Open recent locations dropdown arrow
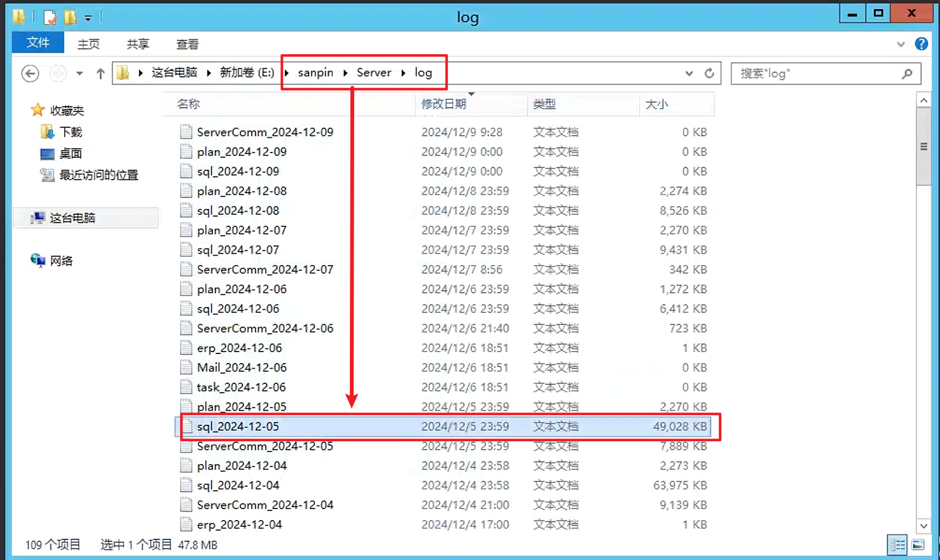 [79, 74]
